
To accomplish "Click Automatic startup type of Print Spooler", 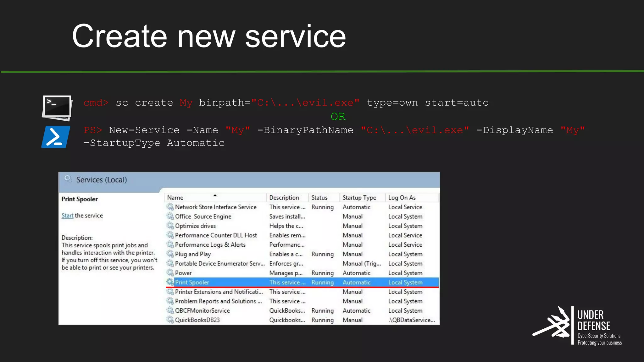I will 357,282.
